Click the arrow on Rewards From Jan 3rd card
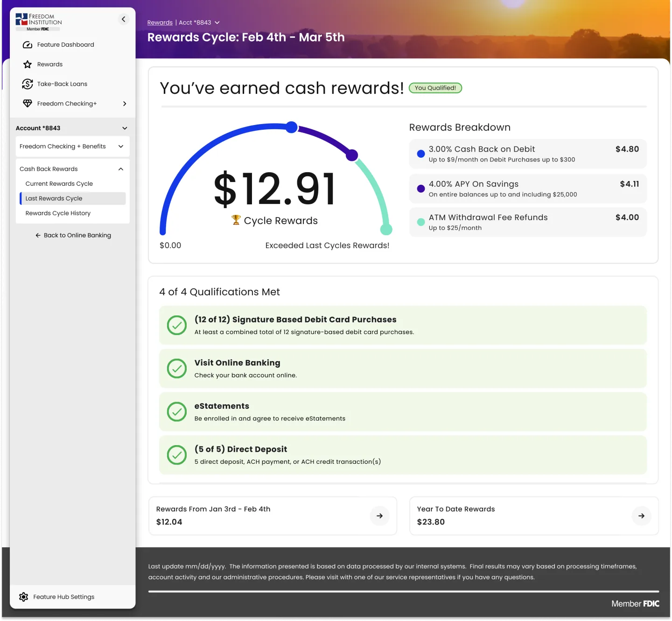 [379, 516]
